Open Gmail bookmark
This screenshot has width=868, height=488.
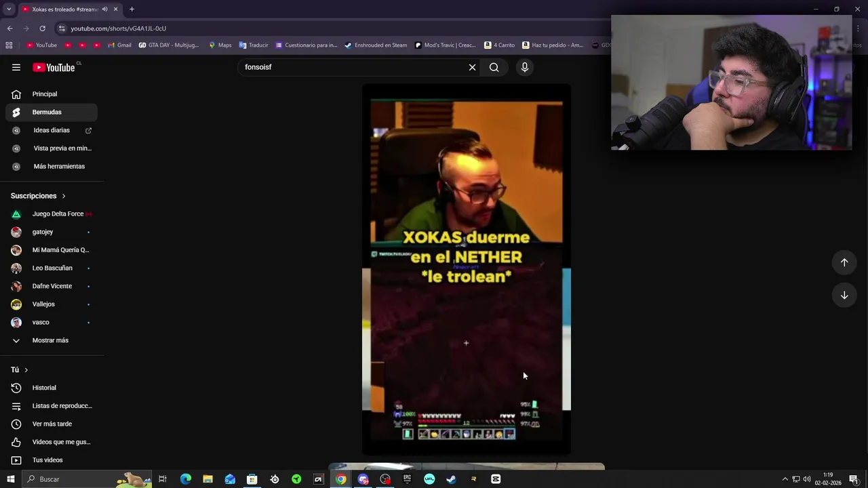[x=119, y=45]
